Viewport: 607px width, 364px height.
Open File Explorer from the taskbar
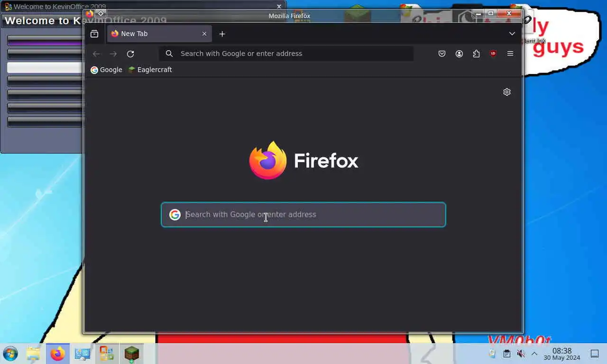click(x=33, y=354)
